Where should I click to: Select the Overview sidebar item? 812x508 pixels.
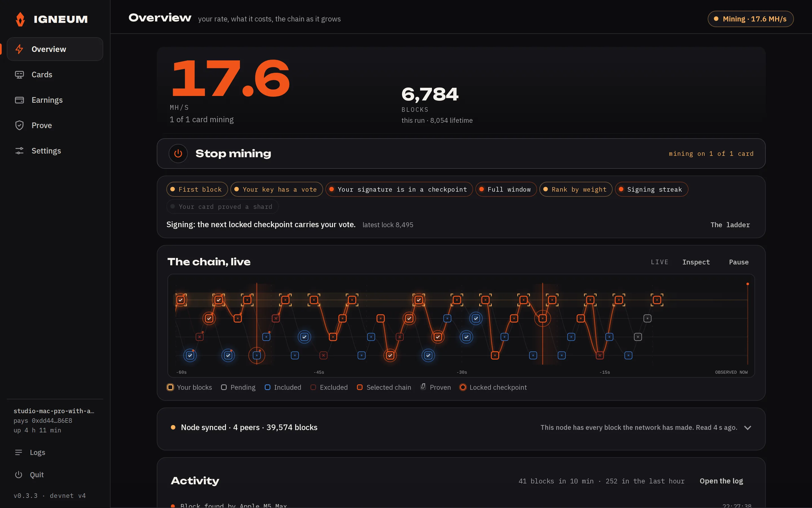click(x=55, y=49)
